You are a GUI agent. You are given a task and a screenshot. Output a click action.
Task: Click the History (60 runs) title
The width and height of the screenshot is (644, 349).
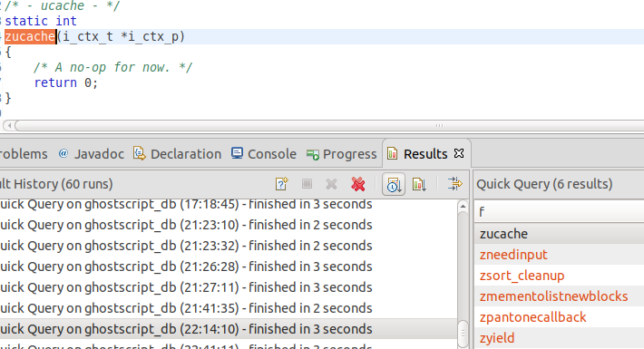tap(56, 184)
